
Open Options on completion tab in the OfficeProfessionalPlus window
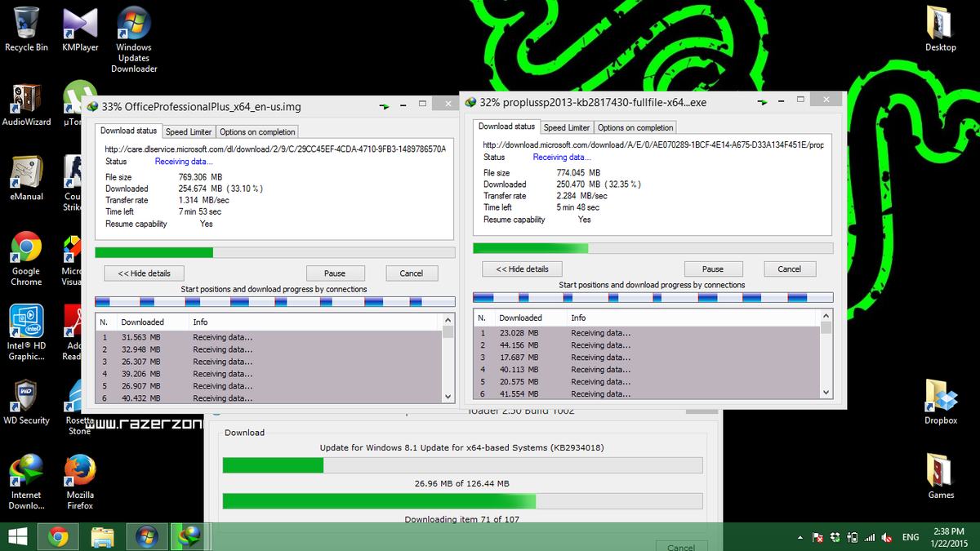(256, 131)
